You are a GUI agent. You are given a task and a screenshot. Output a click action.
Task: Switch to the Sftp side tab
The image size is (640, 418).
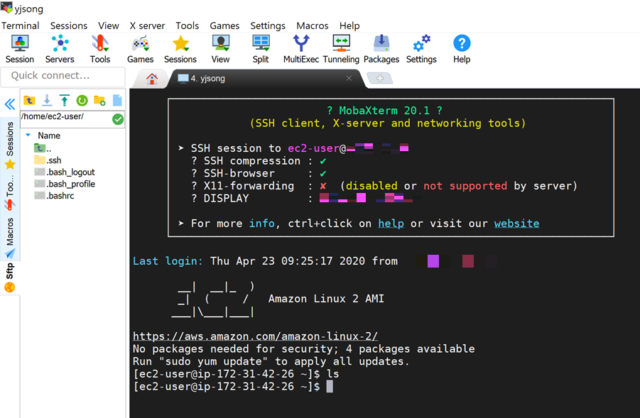click(x=10, y=278)
